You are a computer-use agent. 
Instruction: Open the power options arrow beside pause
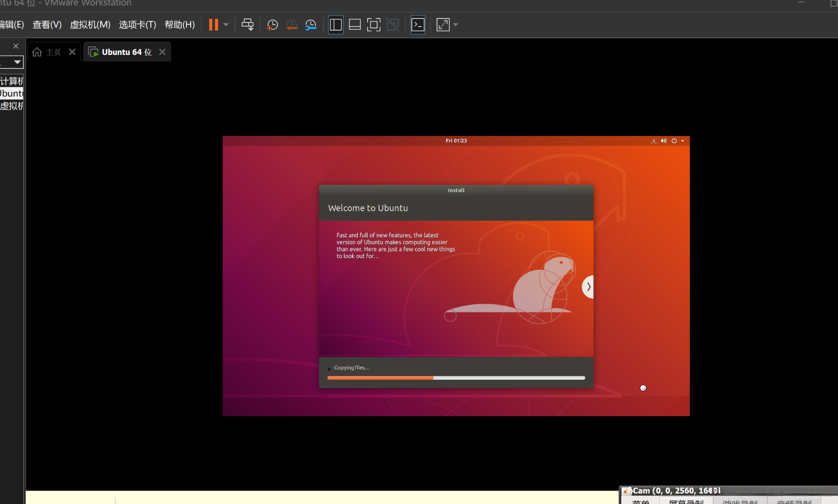pyautogui.click(x=226, y=25)
